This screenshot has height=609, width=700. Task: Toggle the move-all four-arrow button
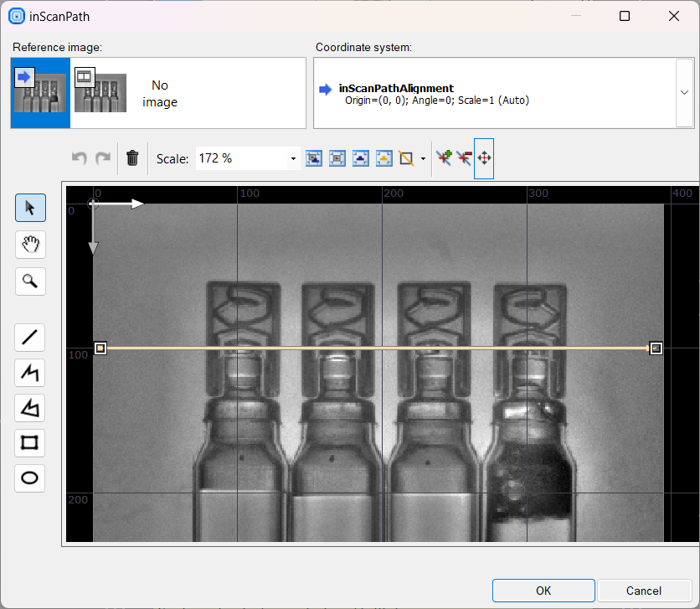(x=484, y=157)
